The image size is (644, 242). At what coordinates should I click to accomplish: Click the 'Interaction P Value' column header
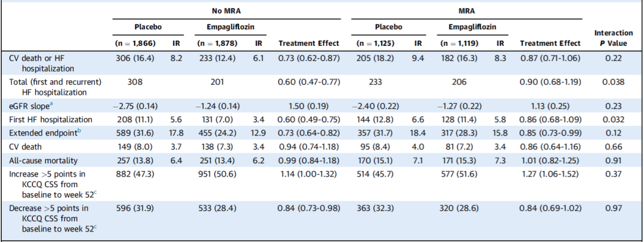point(614,38)
